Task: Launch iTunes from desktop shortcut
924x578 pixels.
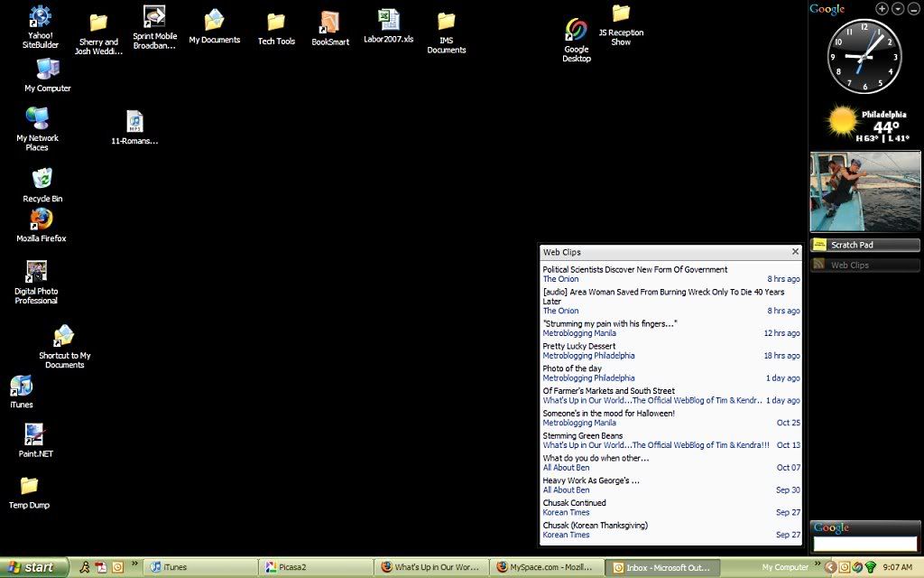Action: pyautogui.click(x=22, y=392)
